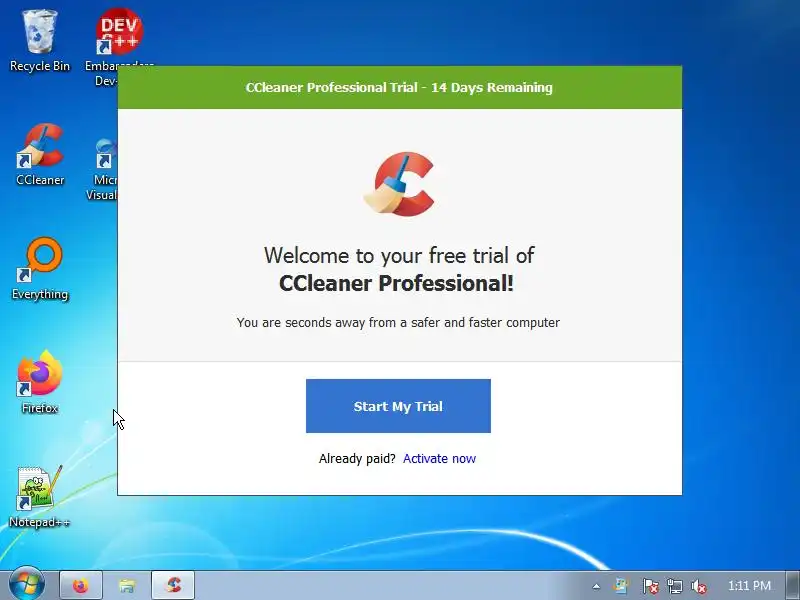Click the Welcome to your free trial heading
The image size is (800, 600).
click(x=398, y=269)
